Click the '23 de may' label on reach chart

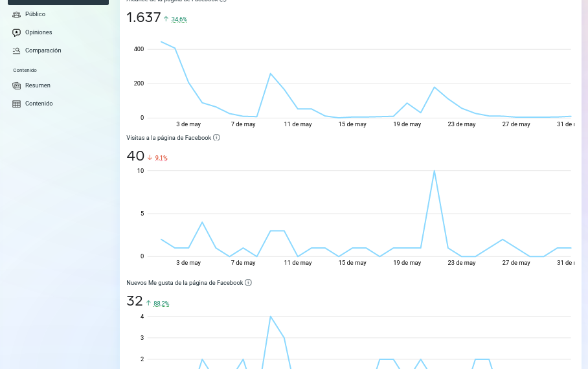tap(462, 124)
